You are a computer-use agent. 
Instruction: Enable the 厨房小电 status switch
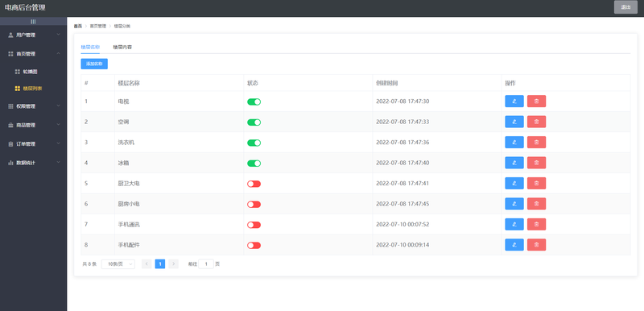[x=254, y=205]
